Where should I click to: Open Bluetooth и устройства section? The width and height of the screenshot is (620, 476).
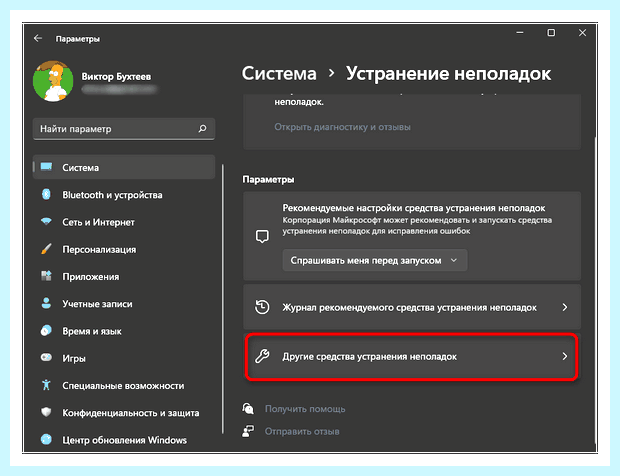coord(124,195)
